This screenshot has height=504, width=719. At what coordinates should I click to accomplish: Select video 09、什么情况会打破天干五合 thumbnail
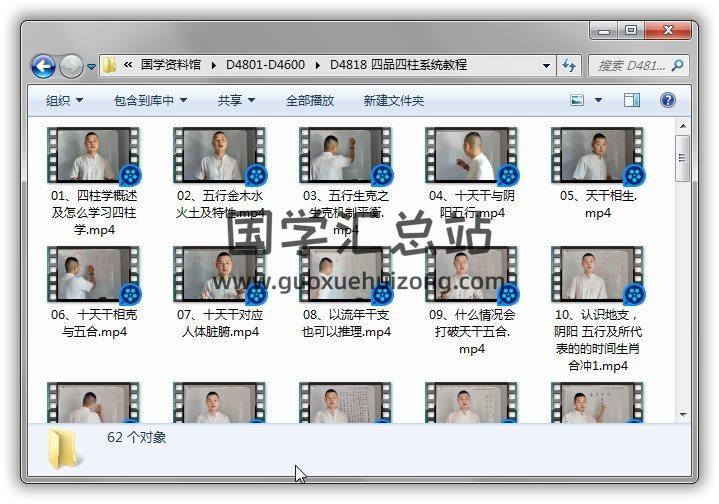(x=472, y=275)
